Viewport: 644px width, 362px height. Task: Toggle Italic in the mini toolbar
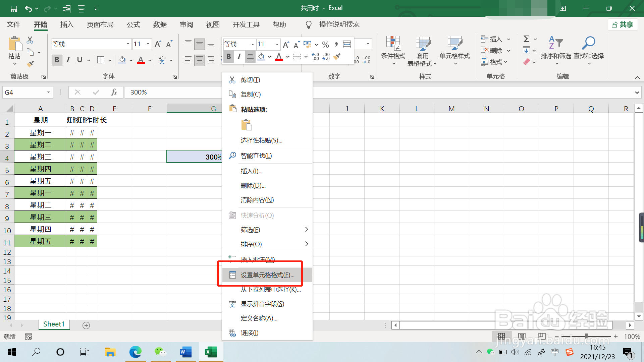click(239, 56)
